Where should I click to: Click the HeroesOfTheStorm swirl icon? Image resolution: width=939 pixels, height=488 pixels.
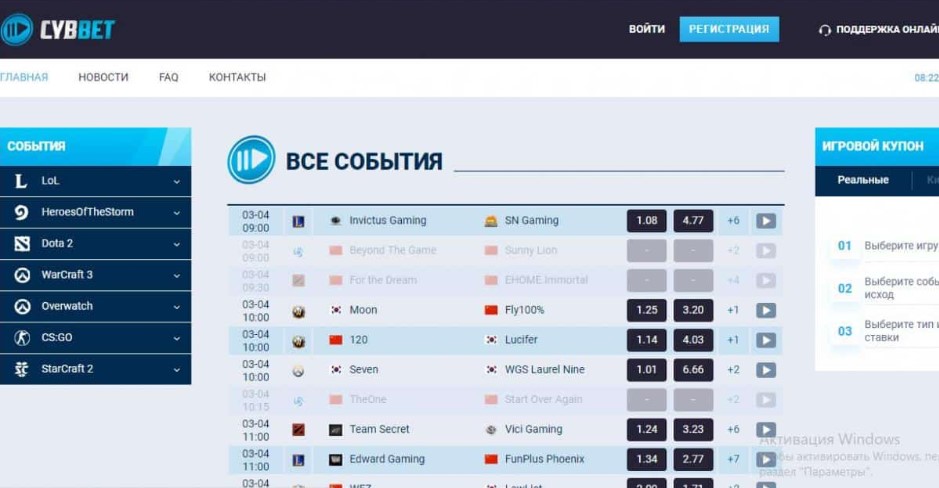pyautogui.click(x=22, y=212)
